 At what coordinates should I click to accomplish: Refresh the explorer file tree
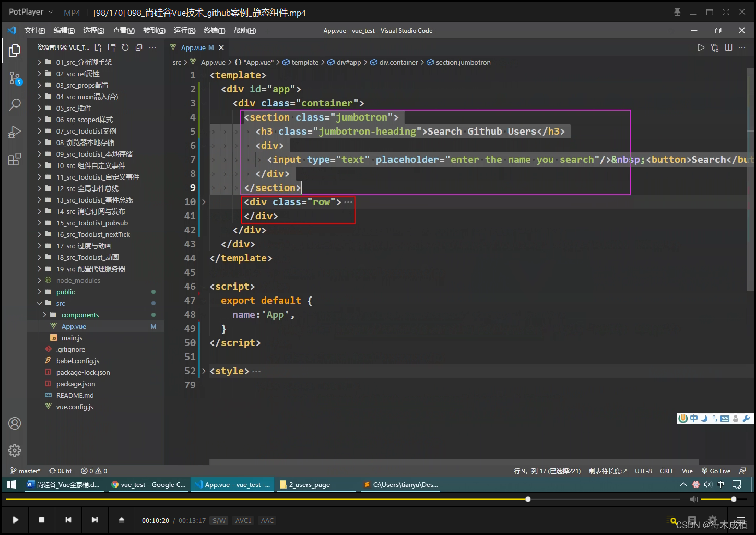pos(125,47)
